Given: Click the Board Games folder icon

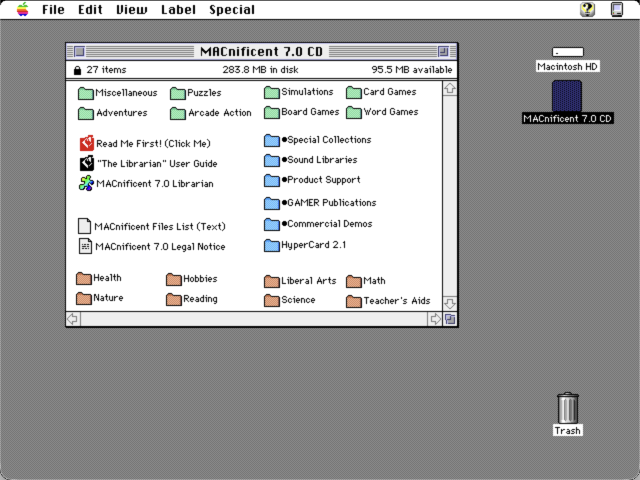Looking at the screenshot, I should coord(271,113).
